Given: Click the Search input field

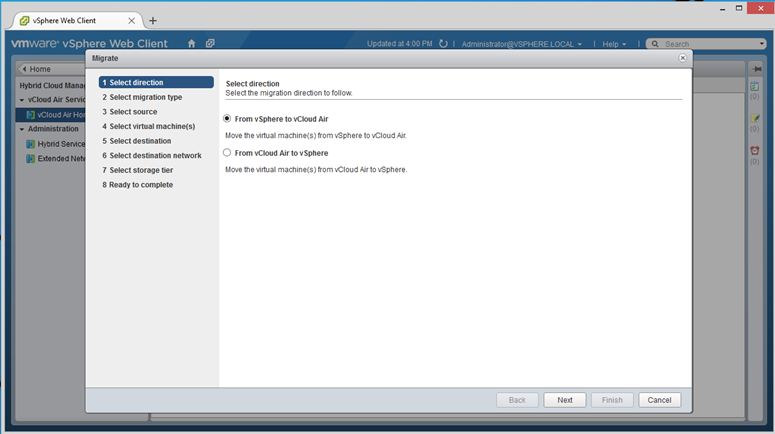Looking at the screenshot, I should pos(708,44).
